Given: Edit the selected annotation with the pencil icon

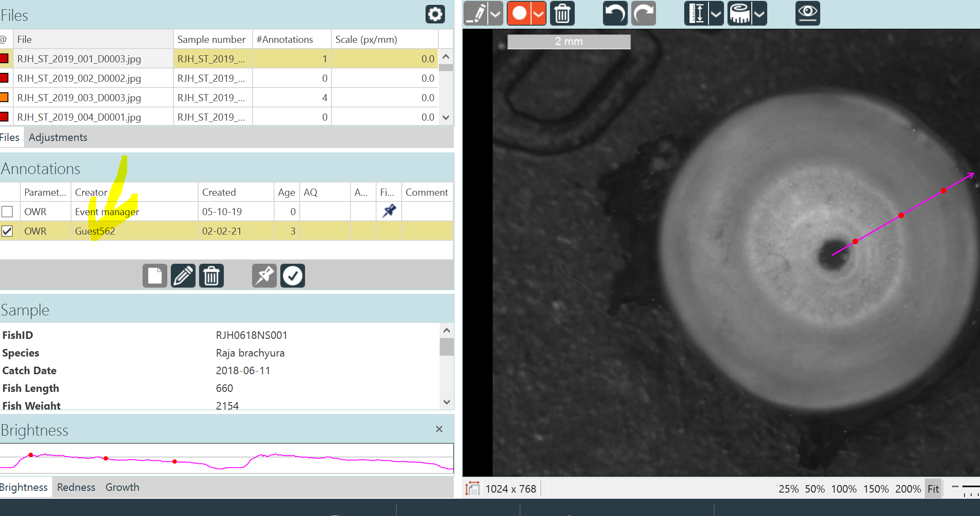Looking at the screenshot, I should pos(183,275).
